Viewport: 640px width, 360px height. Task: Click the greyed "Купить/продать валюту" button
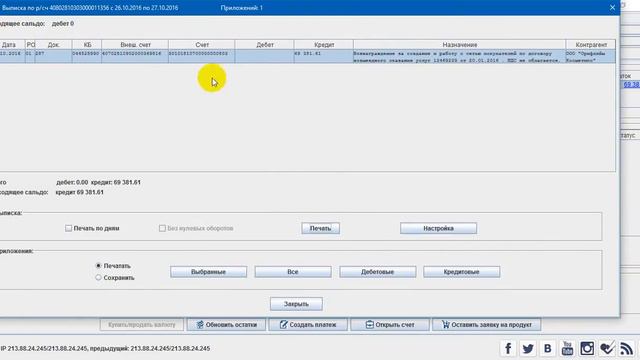coord(142,325)
